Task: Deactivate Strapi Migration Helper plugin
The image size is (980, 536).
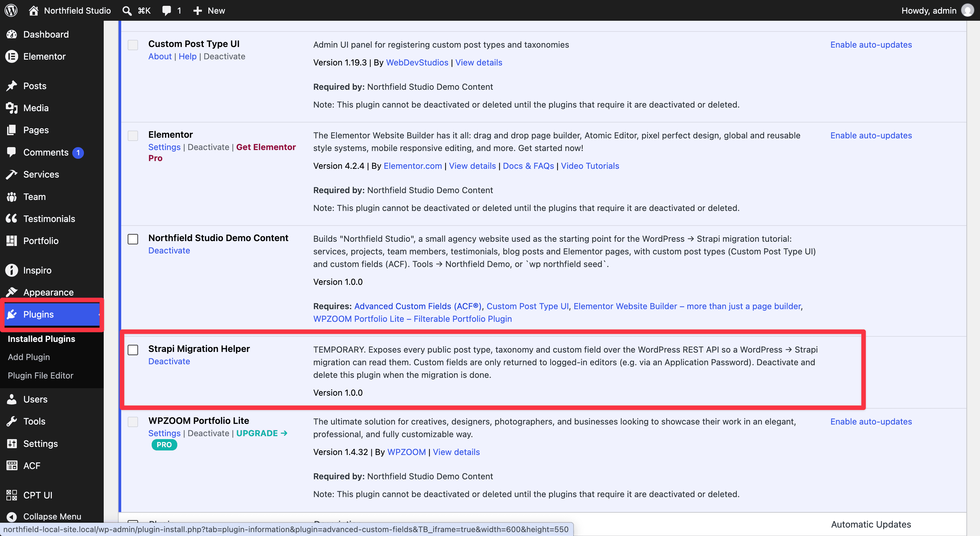Action: coord(169,361)
